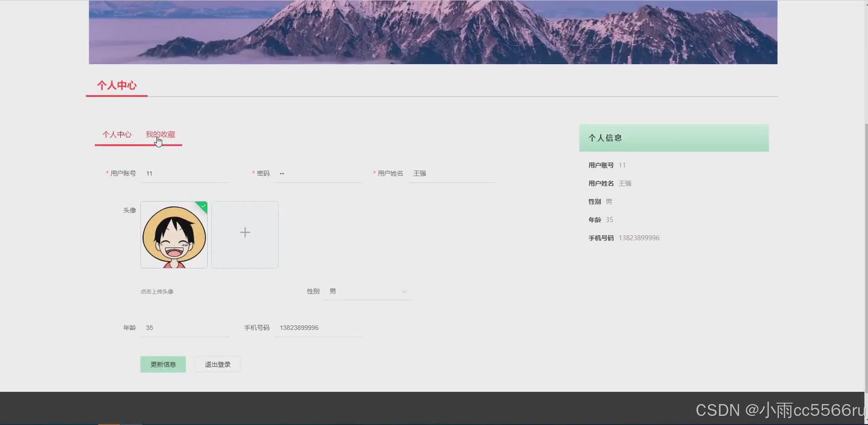Add a new avatar via plus box
Screen dimensions: 868x425
[245, 235]
